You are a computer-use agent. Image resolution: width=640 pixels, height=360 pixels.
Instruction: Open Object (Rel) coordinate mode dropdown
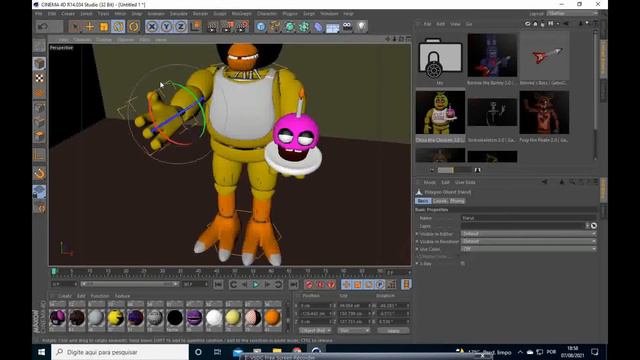point(315,331)
